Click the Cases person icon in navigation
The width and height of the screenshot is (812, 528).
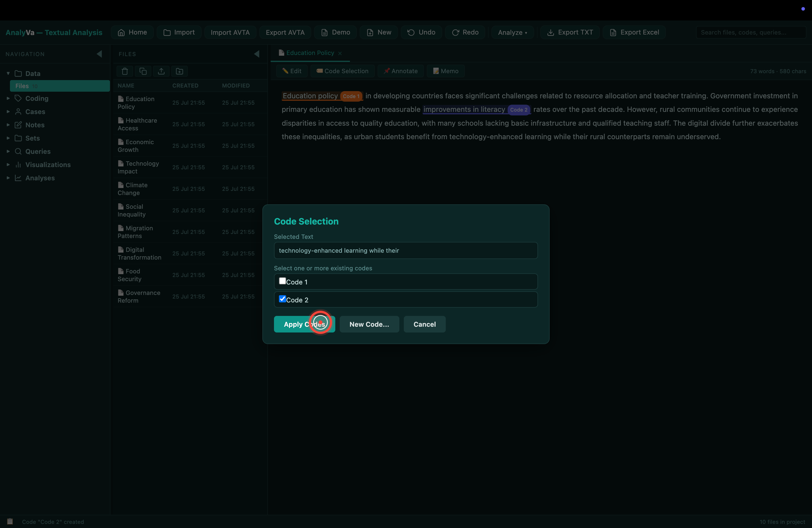point(19,112)
